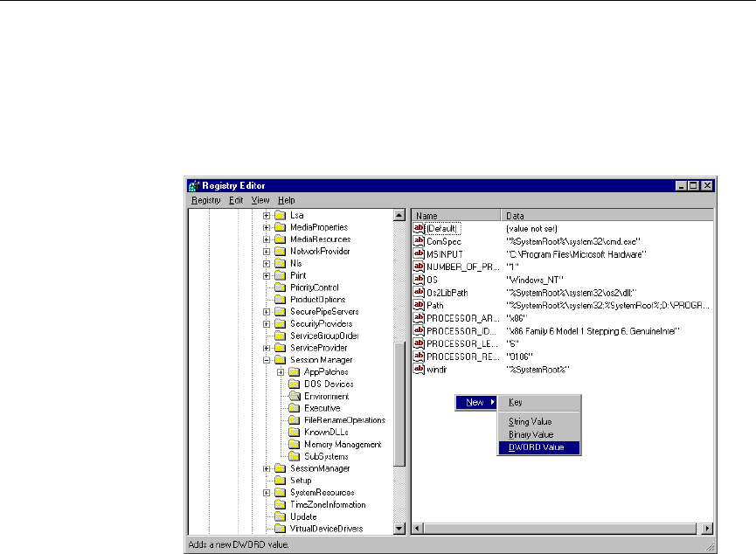Expand the Nls key
Viewport: 756px width, 554px height.
coord(267,264)
